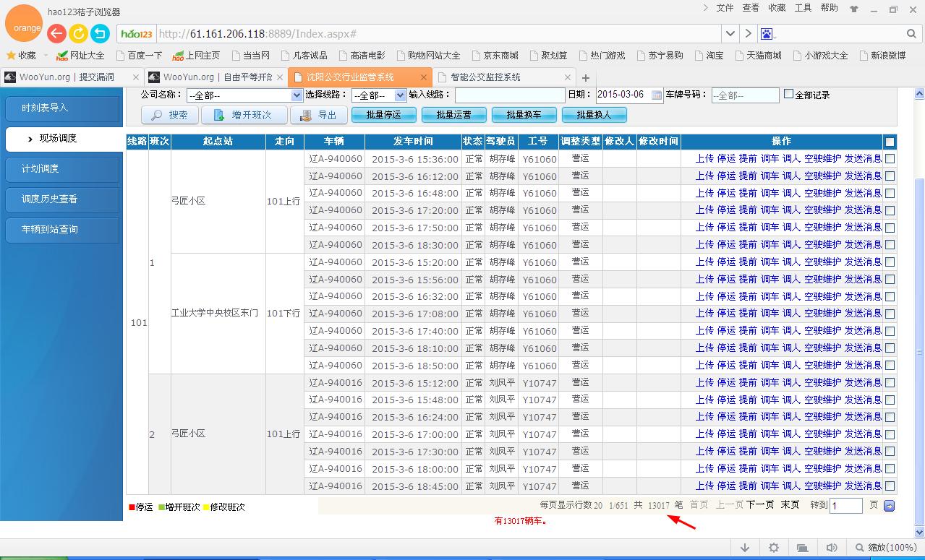Open the 车牌号码 dropdown field
Viewport: 925px width, 560px height.
point(745,95)
